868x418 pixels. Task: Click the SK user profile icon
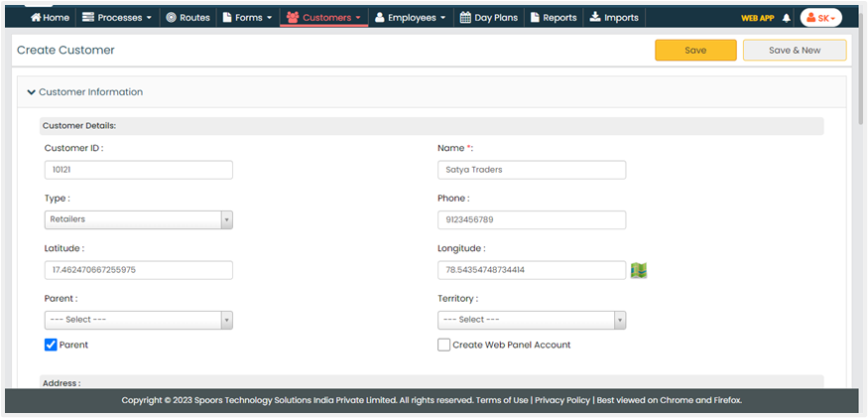tap(820, 18)
